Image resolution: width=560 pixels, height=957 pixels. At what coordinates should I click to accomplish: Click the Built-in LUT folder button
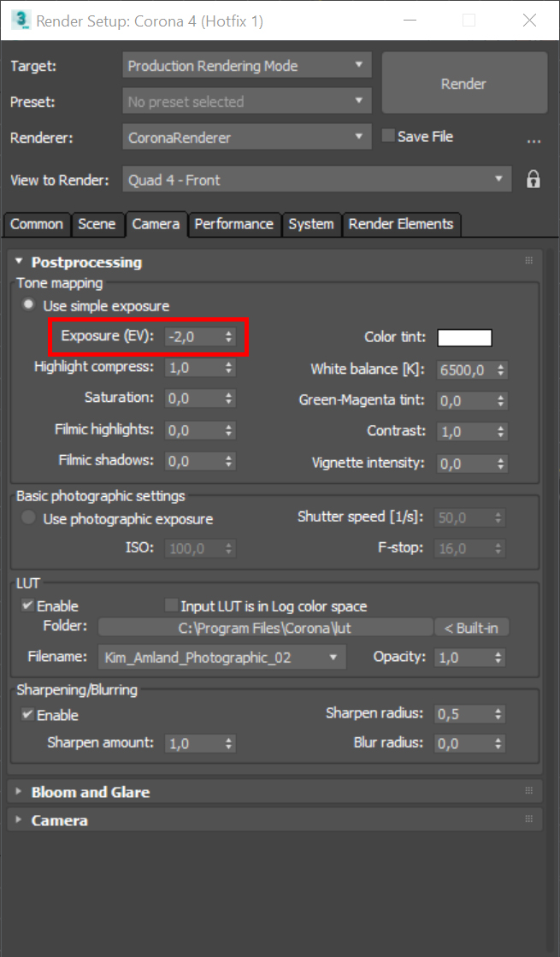tap(471, 628)
